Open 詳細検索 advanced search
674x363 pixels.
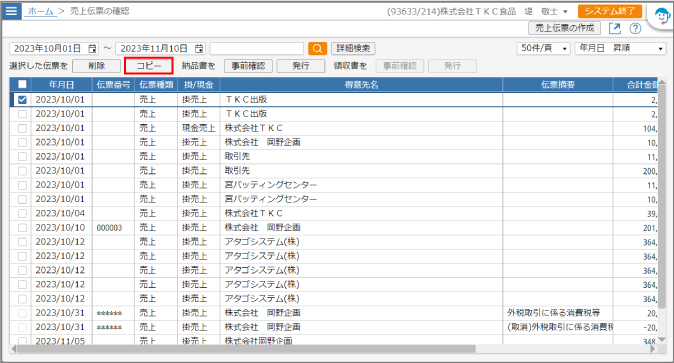tap(353, 49)
